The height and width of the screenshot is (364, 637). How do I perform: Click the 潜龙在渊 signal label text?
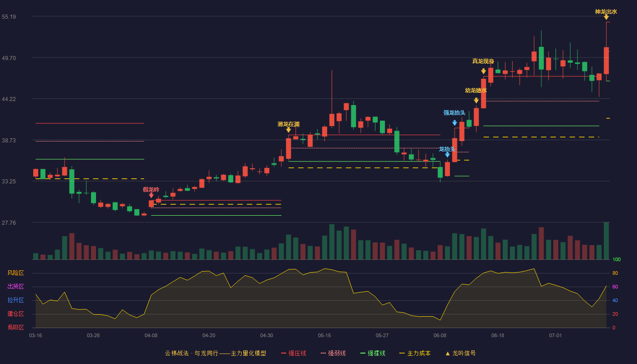(x=288, y=124)
